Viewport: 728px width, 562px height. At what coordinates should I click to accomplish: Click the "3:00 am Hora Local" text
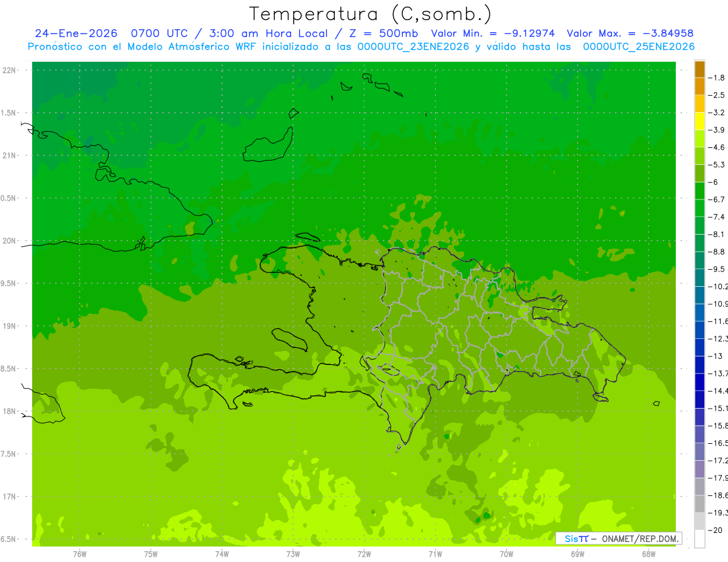269,33
